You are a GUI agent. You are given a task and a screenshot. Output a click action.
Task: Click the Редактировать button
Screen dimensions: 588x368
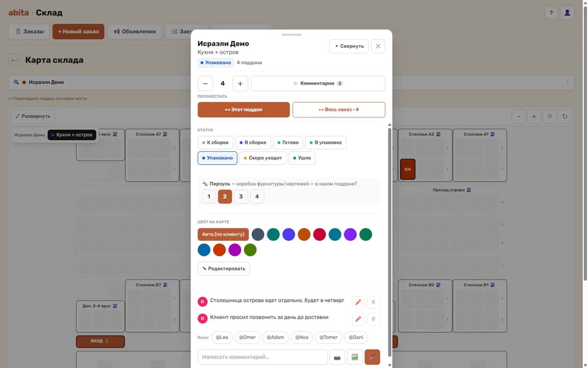point(223,268)
